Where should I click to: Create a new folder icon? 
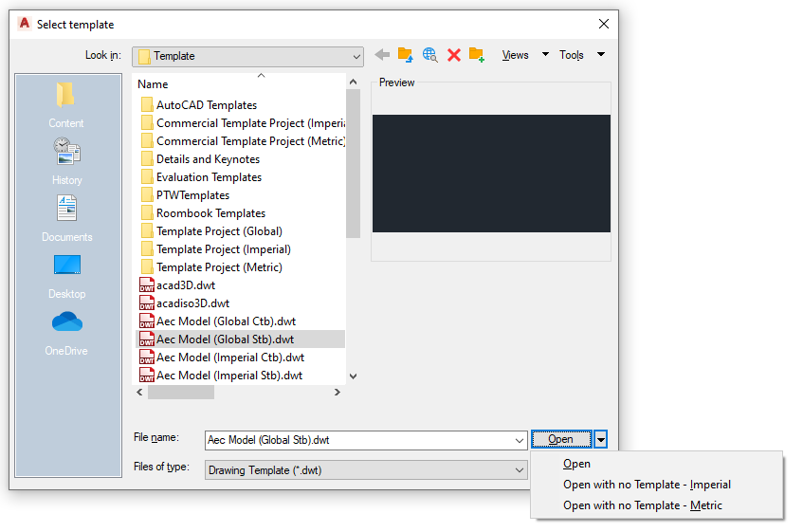click(x=477, y=55)
